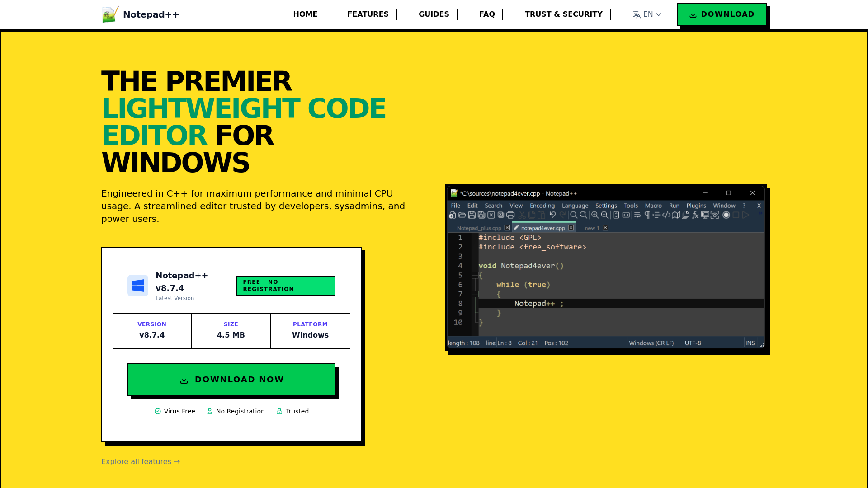Click the Record macro circle icon
This screenshot has width=868, height=488.
click(x=726, y=215)
